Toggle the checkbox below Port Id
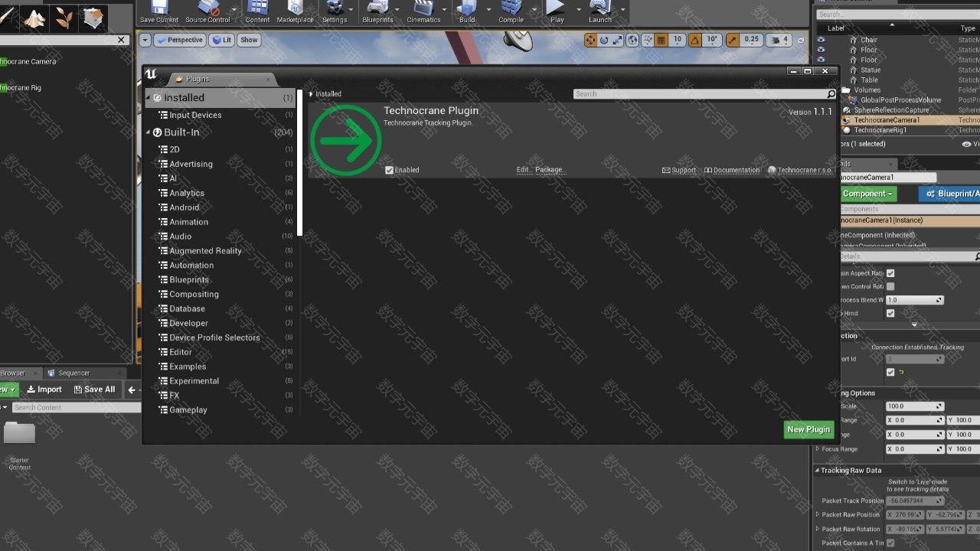This screenshot has height=551, width=980. [x=890, y=372]
